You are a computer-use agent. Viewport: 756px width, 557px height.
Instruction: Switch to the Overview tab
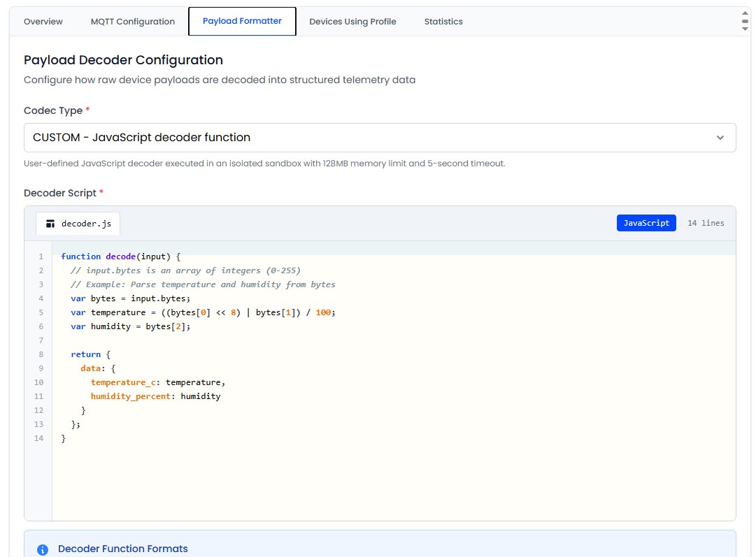pos(43,22)
